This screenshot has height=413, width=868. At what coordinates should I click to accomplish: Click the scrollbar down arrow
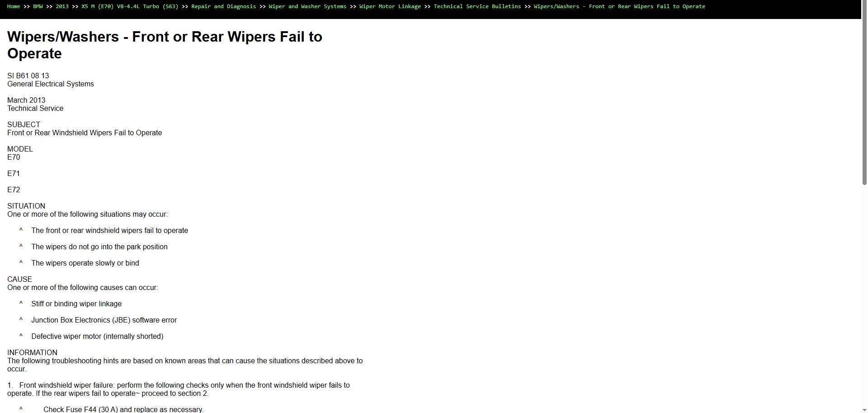point(864,410)
